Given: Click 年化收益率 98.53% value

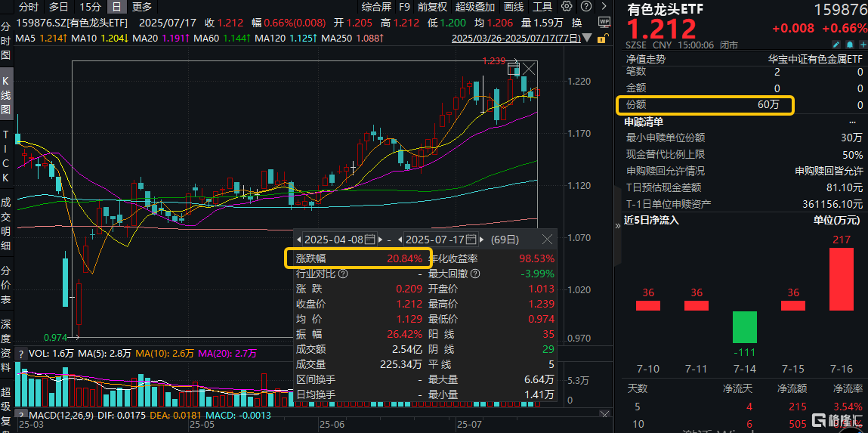Looking at the screenshot, I should click(536, 258).
